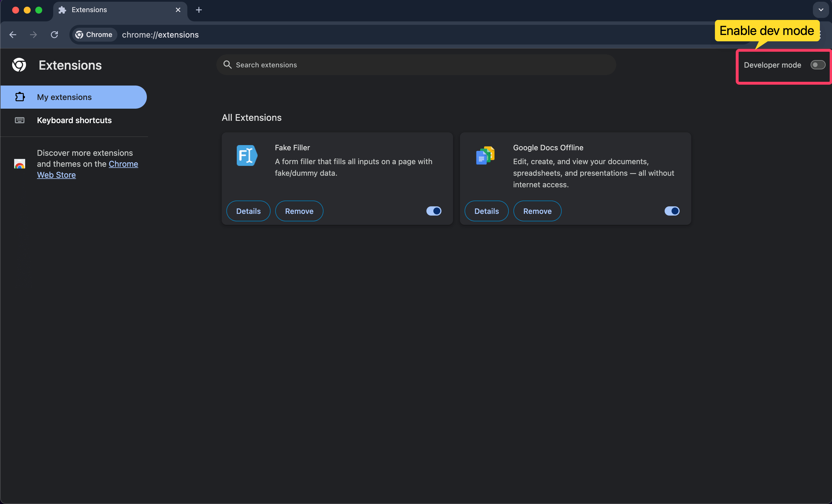
Task: Click the Google Docs Offline extension icon
Action: pos(485,155)
